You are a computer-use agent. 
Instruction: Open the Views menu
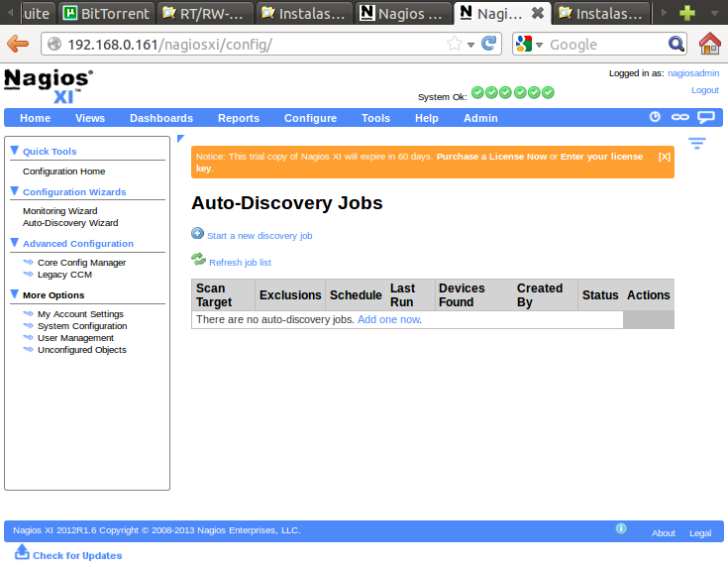click(90, 118)
